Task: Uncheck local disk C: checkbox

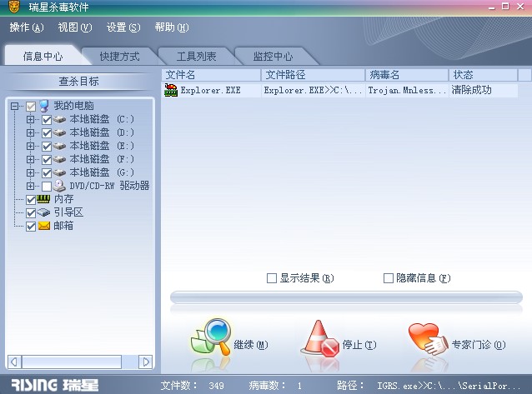Action: [x=47, y=120]
